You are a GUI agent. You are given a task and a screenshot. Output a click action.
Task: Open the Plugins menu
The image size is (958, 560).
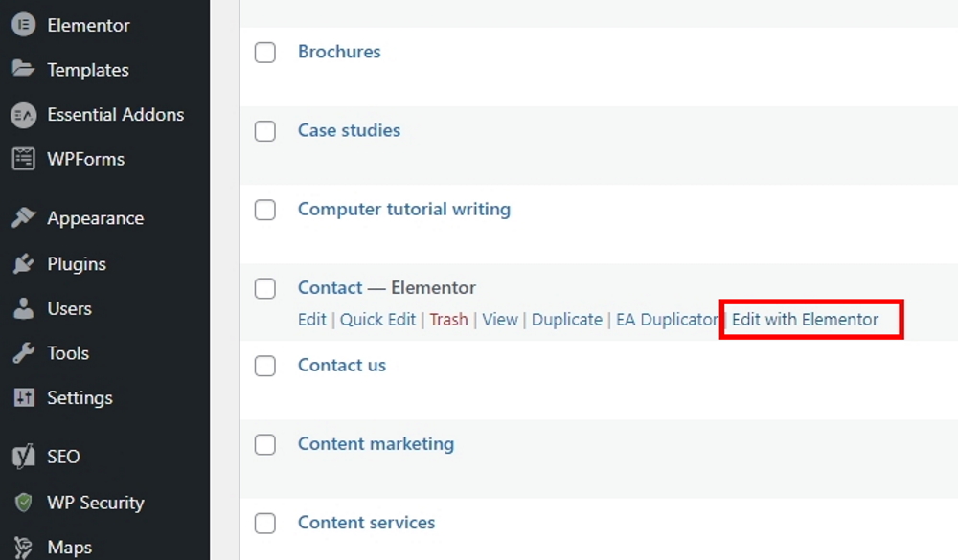[77, 264]
